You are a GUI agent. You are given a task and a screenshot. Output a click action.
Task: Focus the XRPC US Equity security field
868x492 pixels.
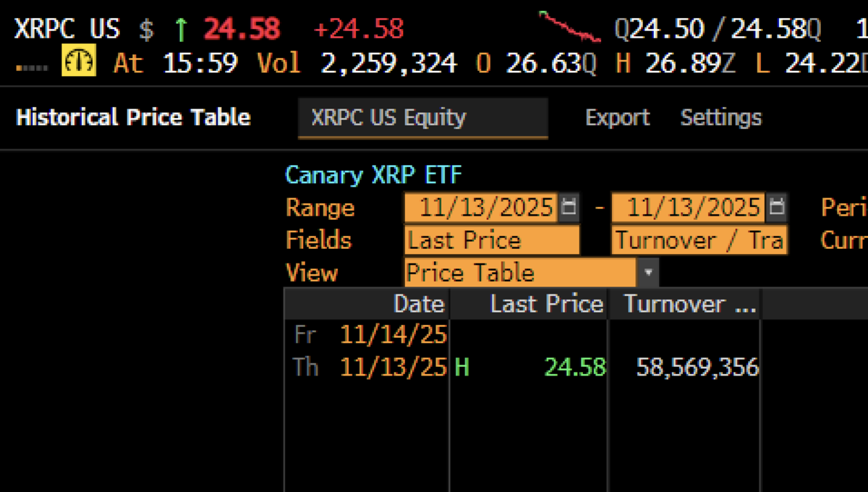(422, 118)
